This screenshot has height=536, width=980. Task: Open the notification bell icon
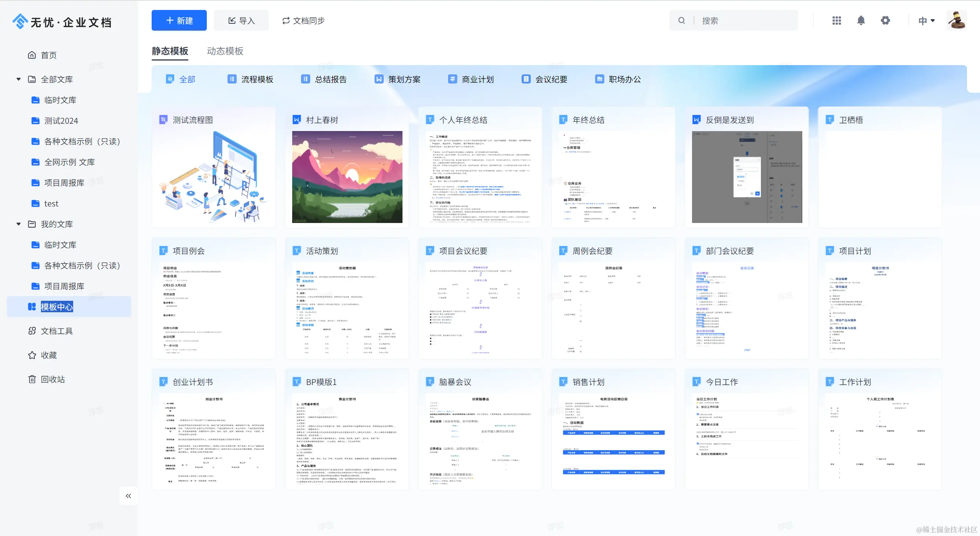(861, 21)
